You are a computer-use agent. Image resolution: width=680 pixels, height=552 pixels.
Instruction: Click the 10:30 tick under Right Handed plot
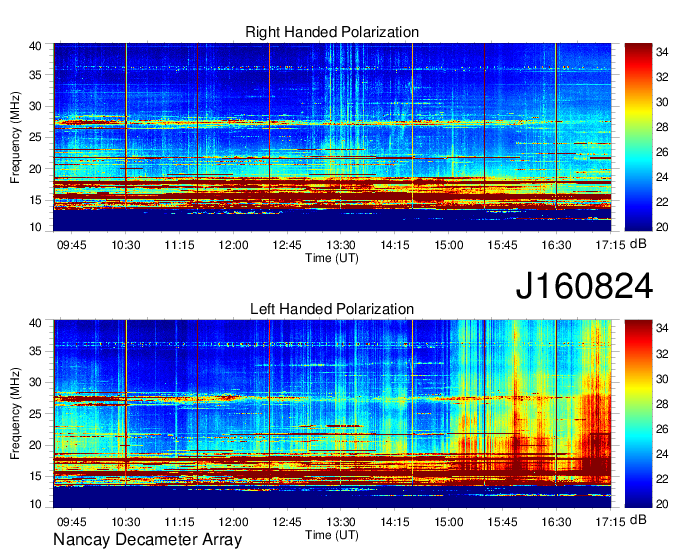[126, 245]
